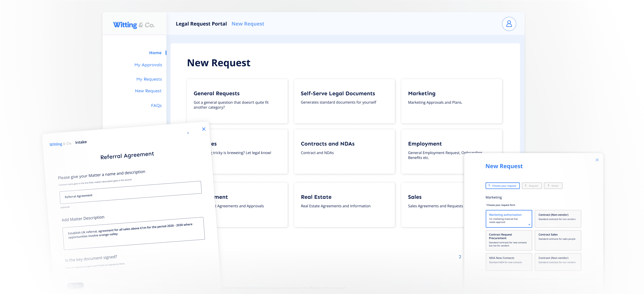
Task: Select Choose your request step
Action: (502, 186)
